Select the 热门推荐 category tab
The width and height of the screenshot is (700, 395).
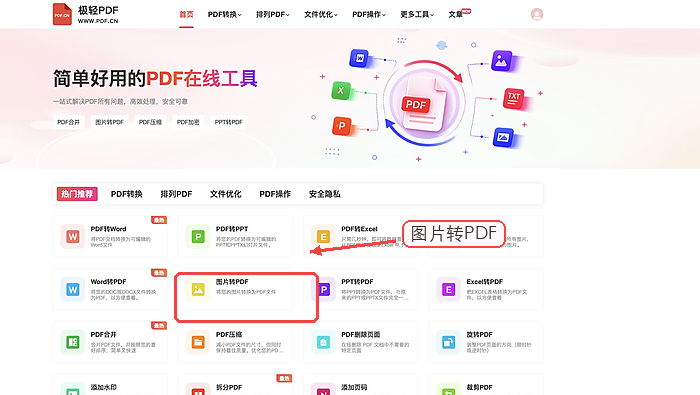coord(77,194)
